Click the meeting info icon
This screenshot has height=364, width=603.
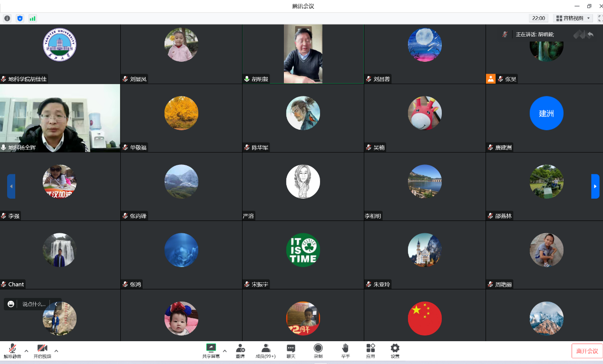(x=7, y=18)
